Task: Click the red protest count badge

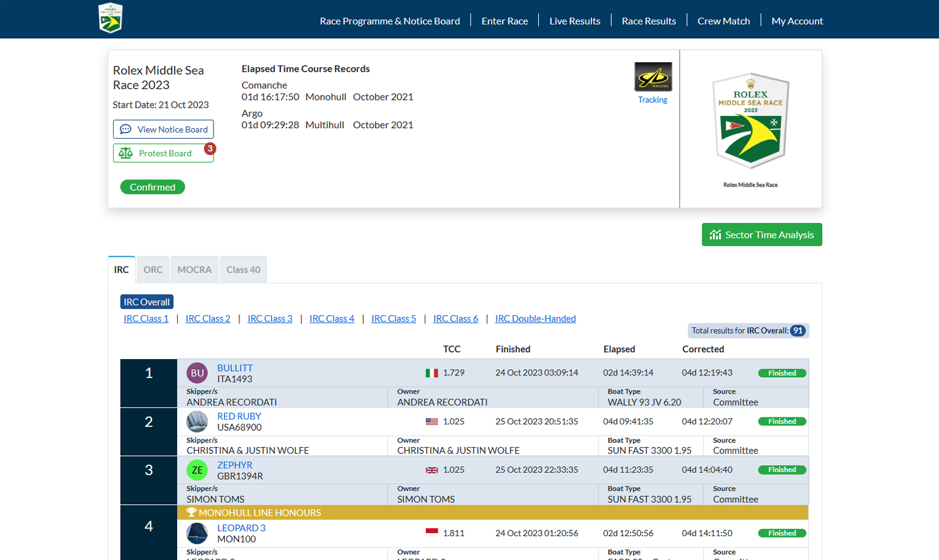Action: point(210,149)
